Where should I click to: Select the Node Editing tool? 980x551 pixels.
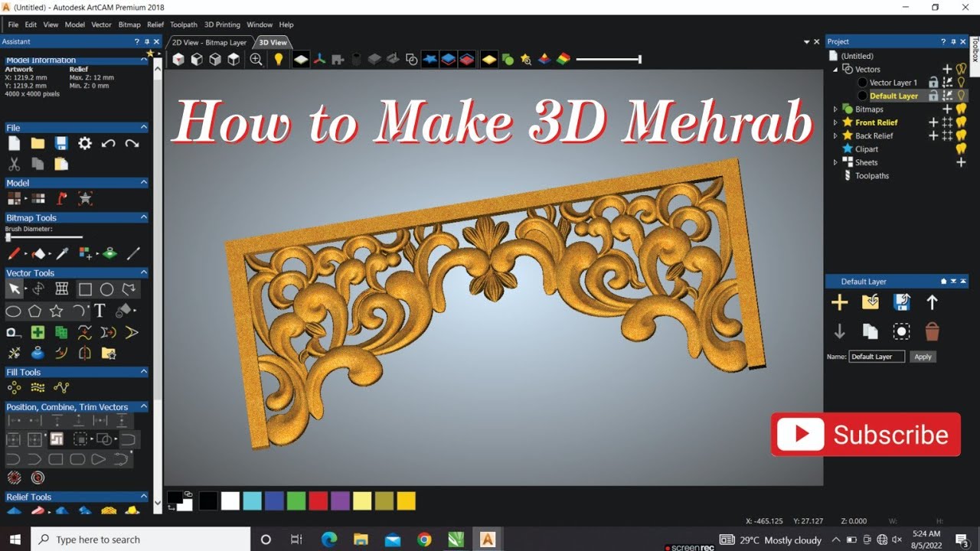coord(38,289)
